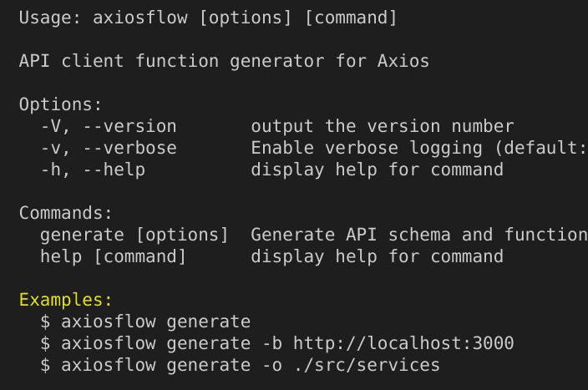Click the "help [command]" command entry
Image resolution: width=588 pixels, height=390 pixels.
(x=113, y=256)
